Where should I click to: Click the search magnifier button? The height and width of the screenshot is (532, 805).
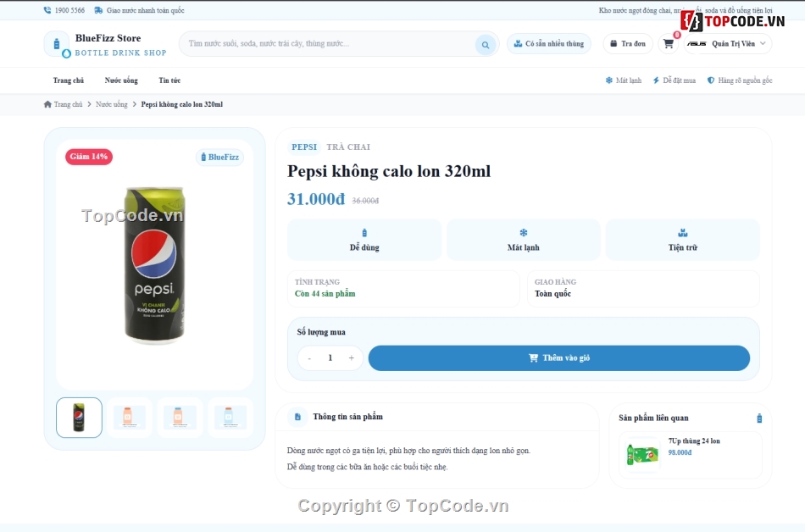click(486, 45)
